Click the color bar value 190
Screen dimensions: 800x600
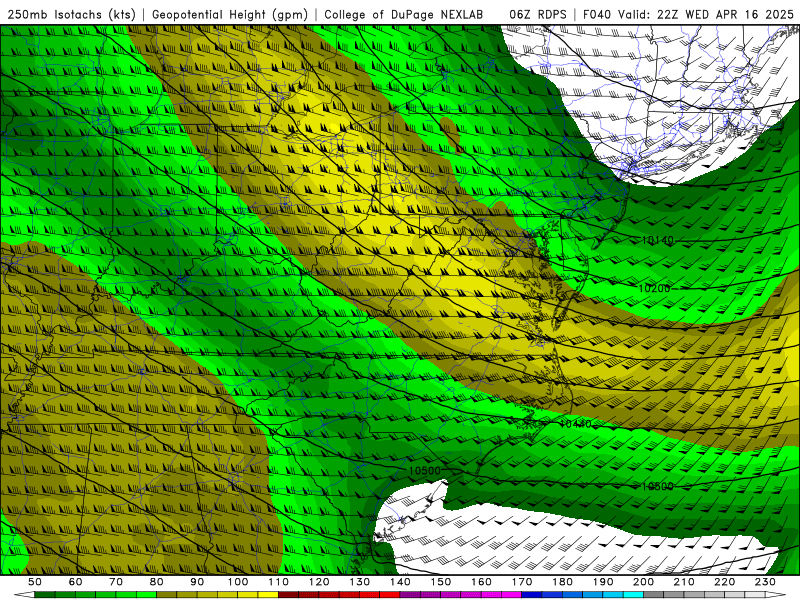(603, 582)
